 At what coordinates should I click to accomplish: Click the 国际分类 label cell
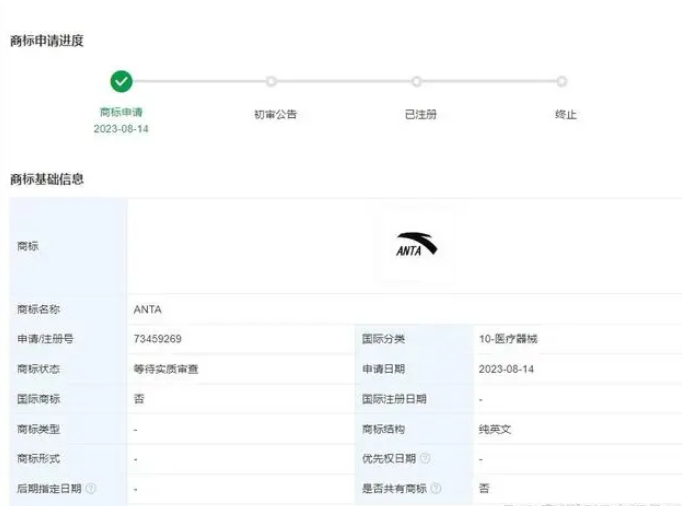[384, 339]
